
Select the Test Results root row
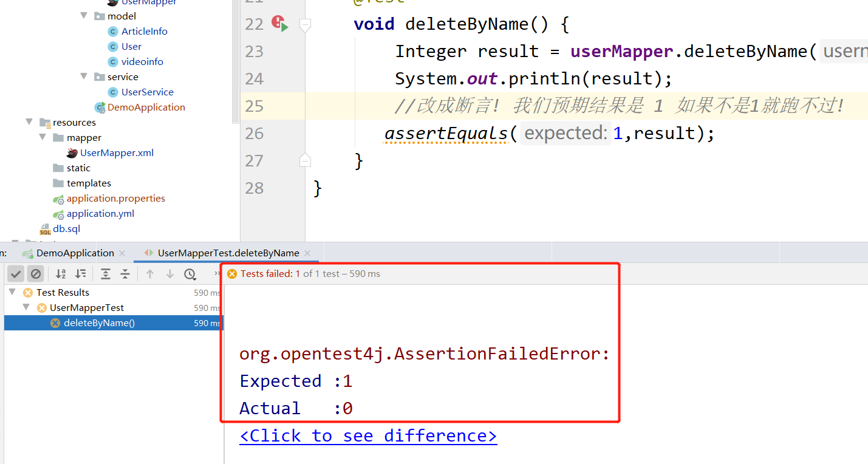point(114,293)
